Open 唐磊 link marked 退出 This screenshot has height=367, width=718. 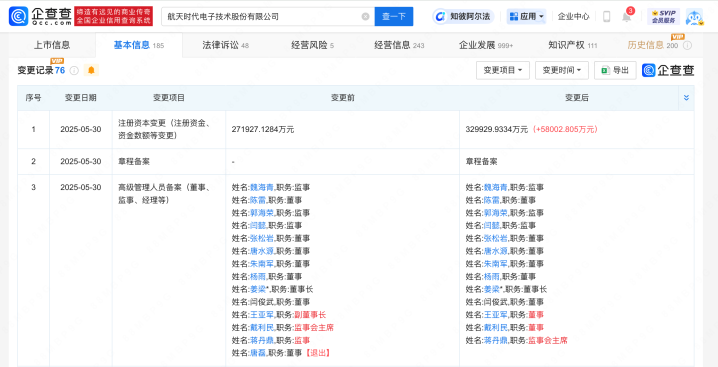257,353
